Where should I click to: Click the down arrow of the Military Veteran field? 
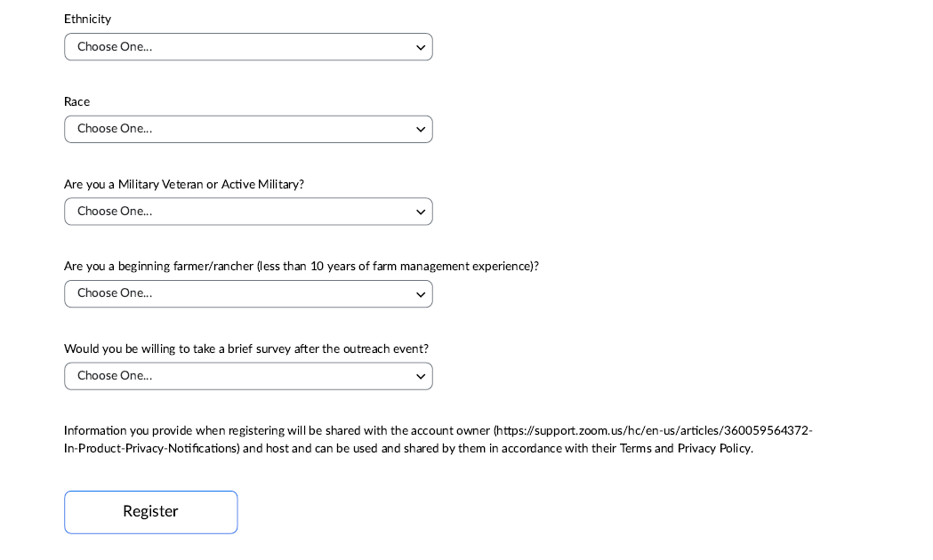coord(421,212)
